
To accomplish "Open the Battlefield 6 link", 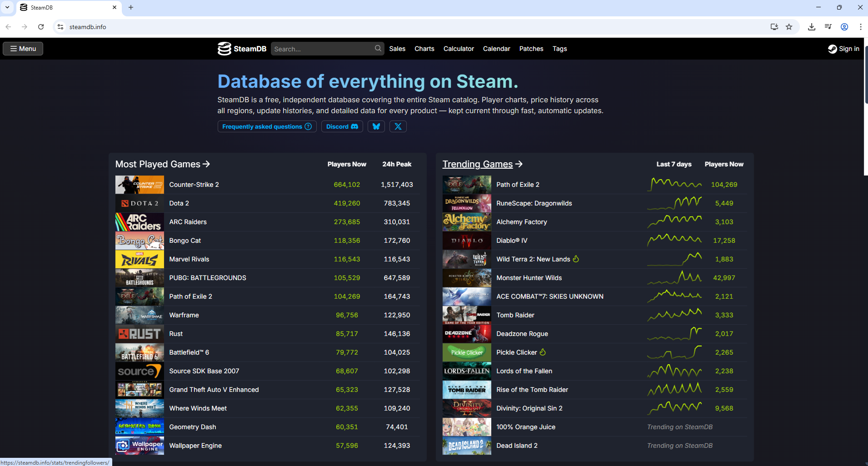I will click(x=189, y=352).
